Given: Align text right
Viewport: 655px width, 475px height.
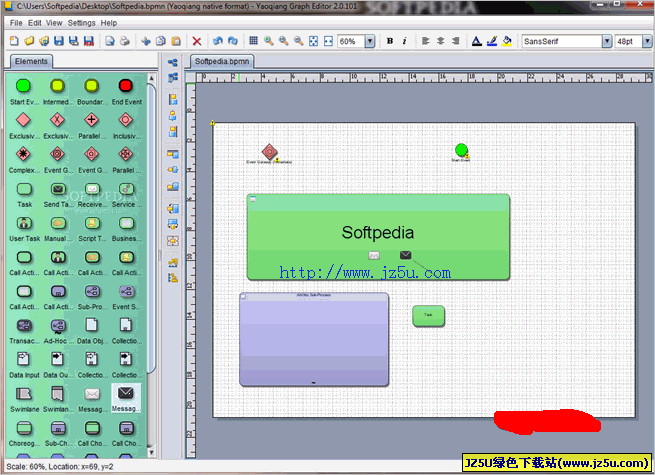Looking at the screenshot, I should click(x=456, y=41).
